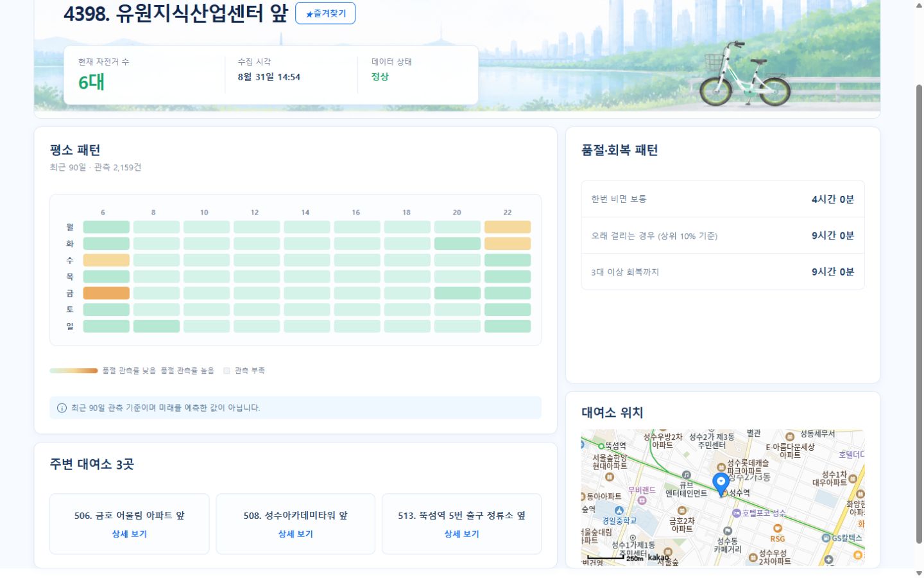This screenshot has width=924, height=578.
Task: Click the 금 row label in heatmap
Action: [x=70, y=293]
